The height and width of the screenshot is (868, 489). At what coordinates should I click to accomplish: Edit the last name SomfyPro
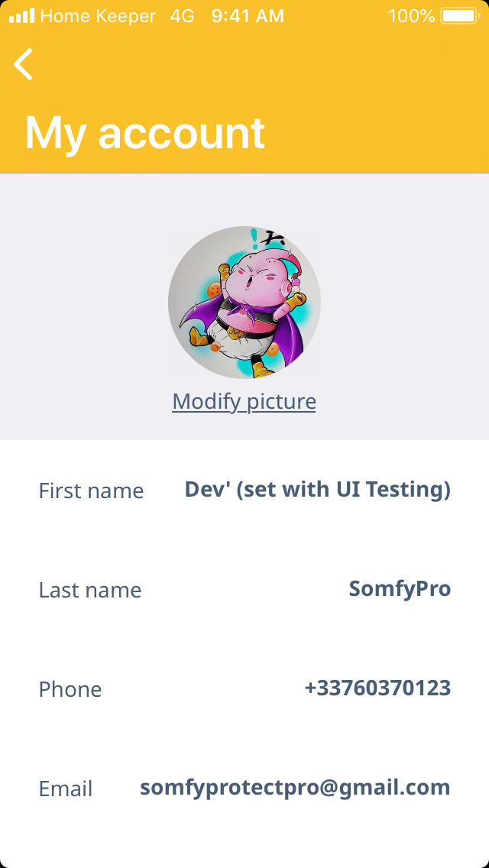400,588
